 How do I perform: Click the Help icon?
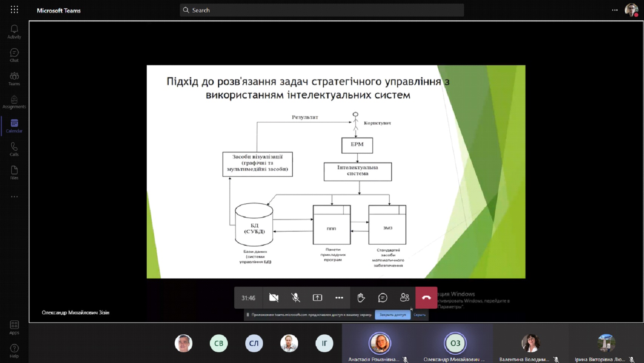14,351
